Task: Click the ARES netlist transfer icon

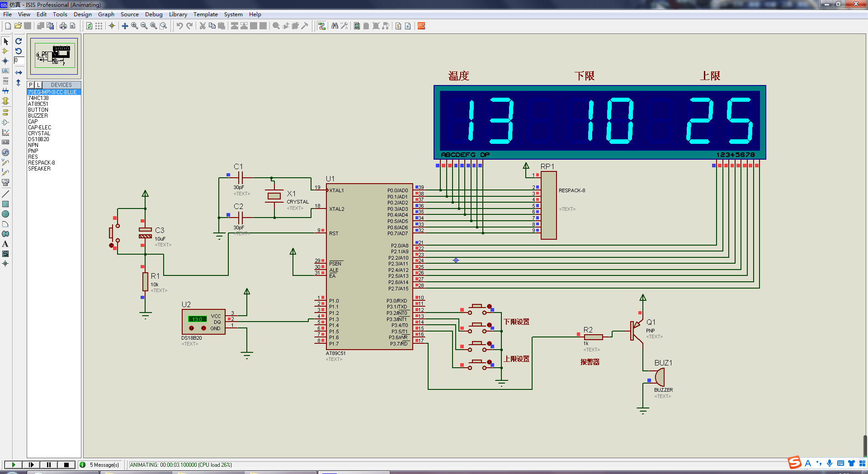Action: [421, 26]
